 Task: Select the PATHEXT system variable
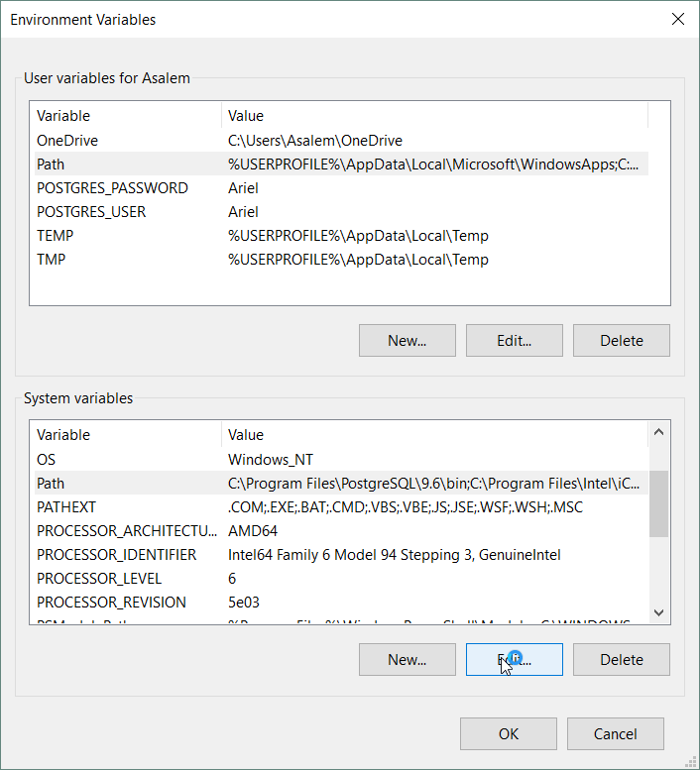click(x=66, y=507)
